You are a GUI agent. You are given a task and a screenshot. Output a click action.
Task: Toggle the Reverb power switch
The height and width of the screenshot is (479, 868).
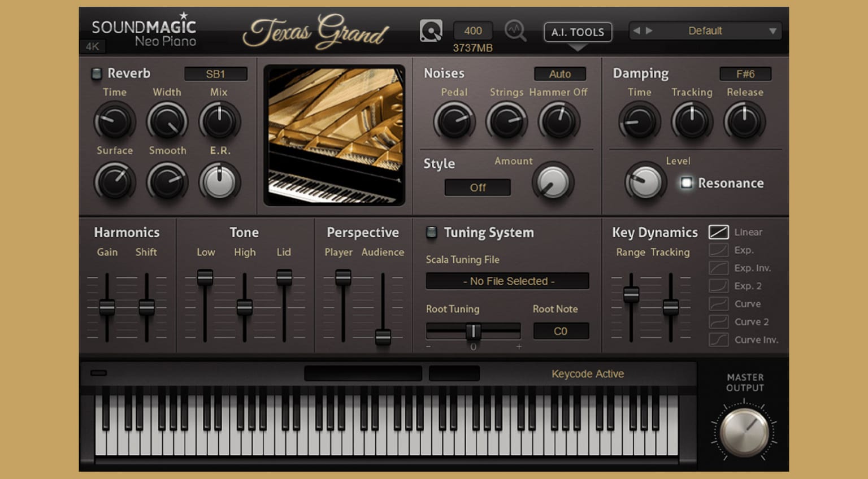pos(97,73)
